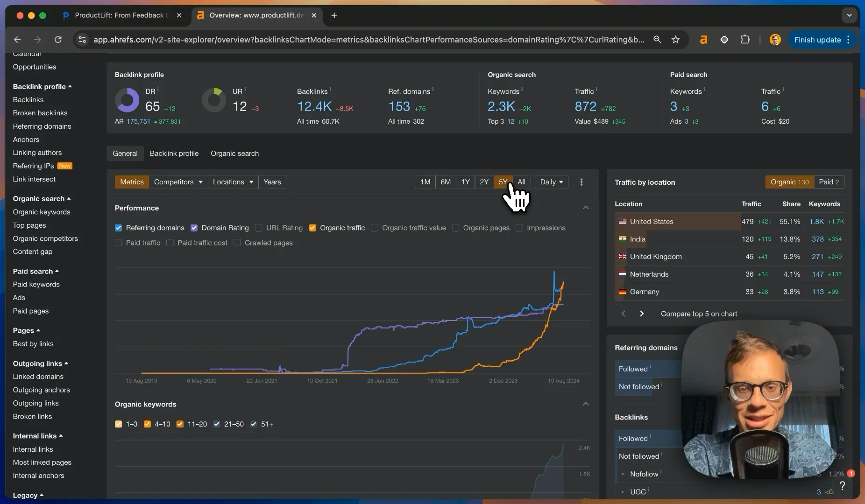The image size is (865, 504).
Task: Open Referring domains in sidebar
Action: tap(42, 126)
